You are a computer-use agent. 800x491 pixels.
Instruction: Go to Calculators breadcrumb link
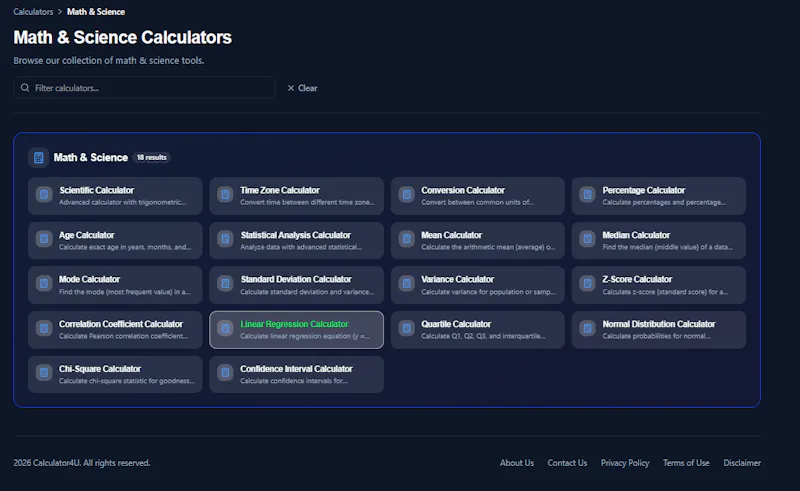pyautogui.click(x=33, y=12)
